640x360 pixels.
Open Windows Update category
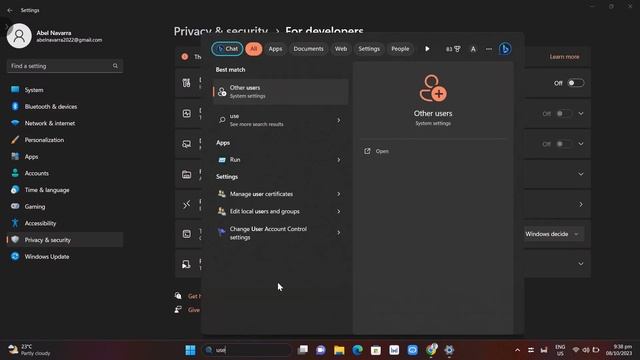65,257
